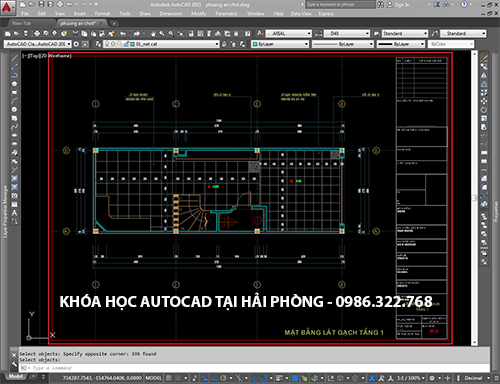Toggle ortho mode in status bar
This screenshot has width=500, height=384.
click(214, 378)
